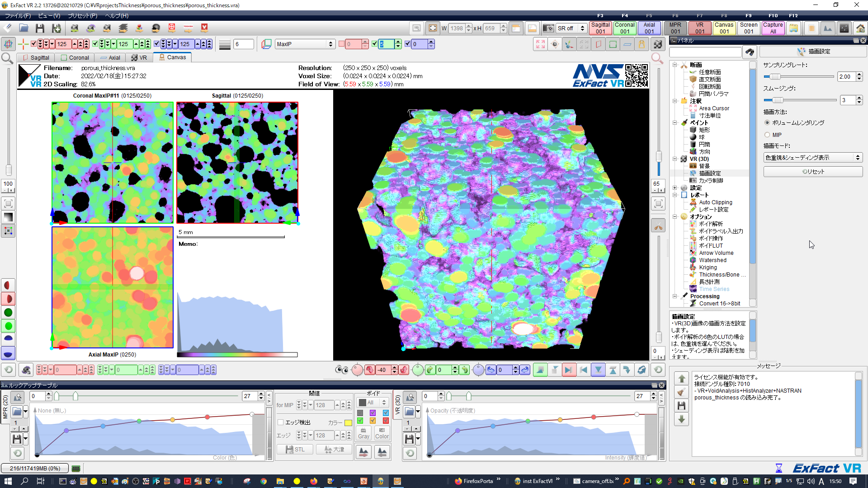Click the home icon at top right
Screen dimensions: 868x488
point(860,28)
